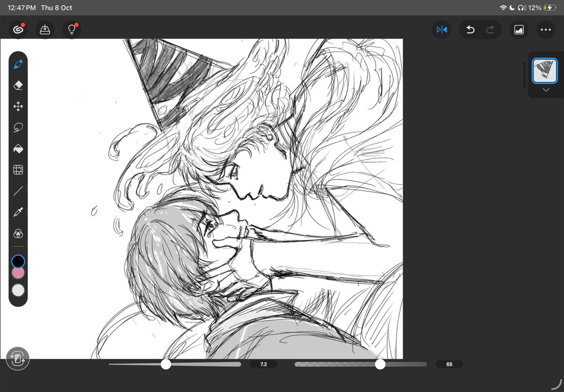Select the transparent color swatch

(x=18, y=290)
